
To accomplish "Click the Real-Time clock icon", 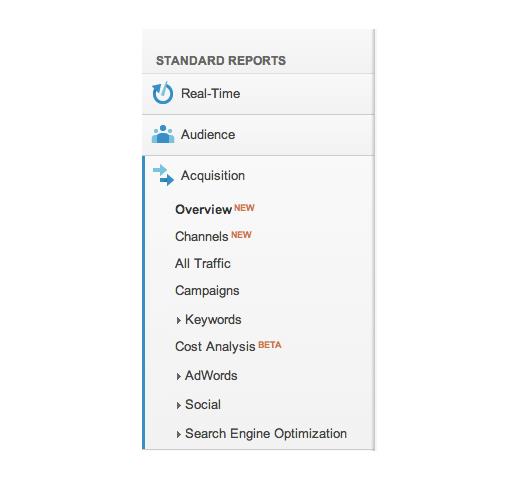I will click(x=163, y=93).
